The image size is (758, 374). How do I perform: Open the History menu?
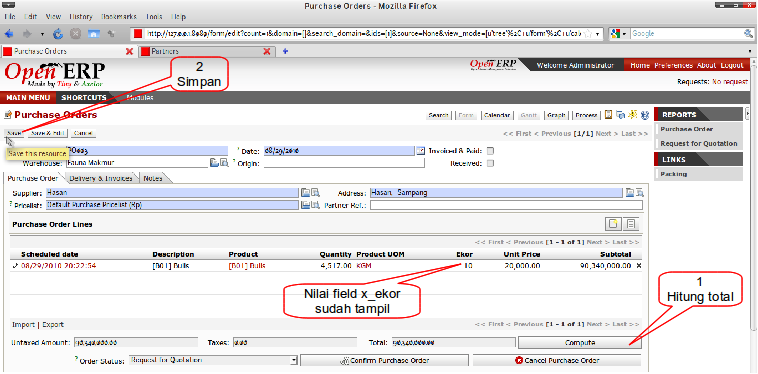pos(81,16)
